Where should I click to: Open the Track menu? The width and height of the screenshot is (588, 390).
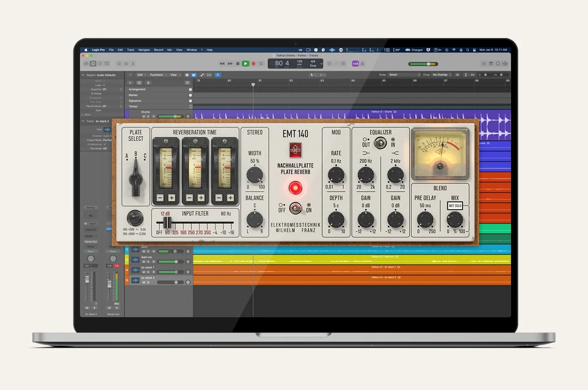(x=131, y=50)
